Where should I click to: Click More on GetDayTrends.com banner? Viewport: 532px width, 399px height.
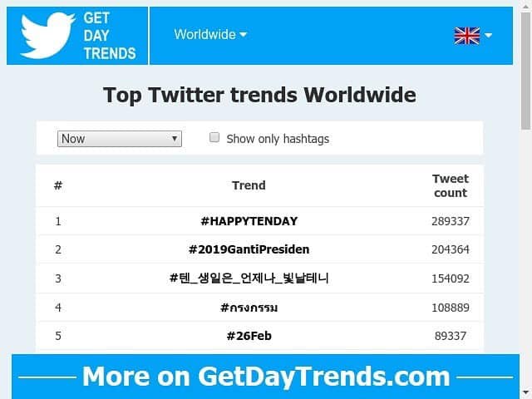pyautogui.click(x=265, y=377)
